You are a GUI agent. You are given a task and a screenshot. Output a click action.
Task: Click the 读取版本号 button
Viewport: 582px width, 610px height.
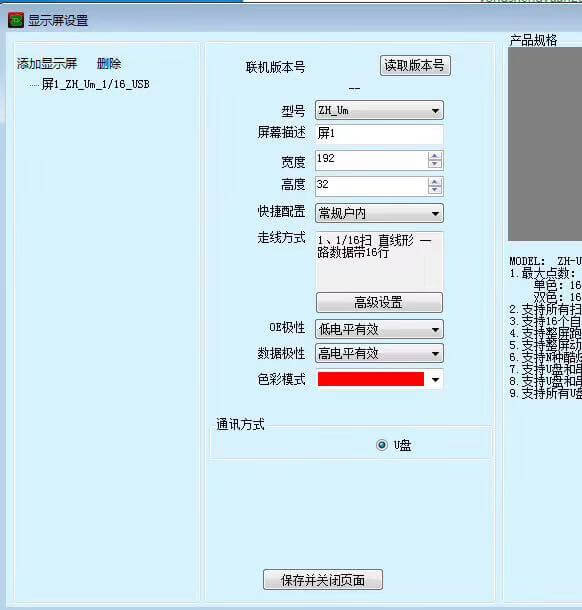click(x=415, y=65)
